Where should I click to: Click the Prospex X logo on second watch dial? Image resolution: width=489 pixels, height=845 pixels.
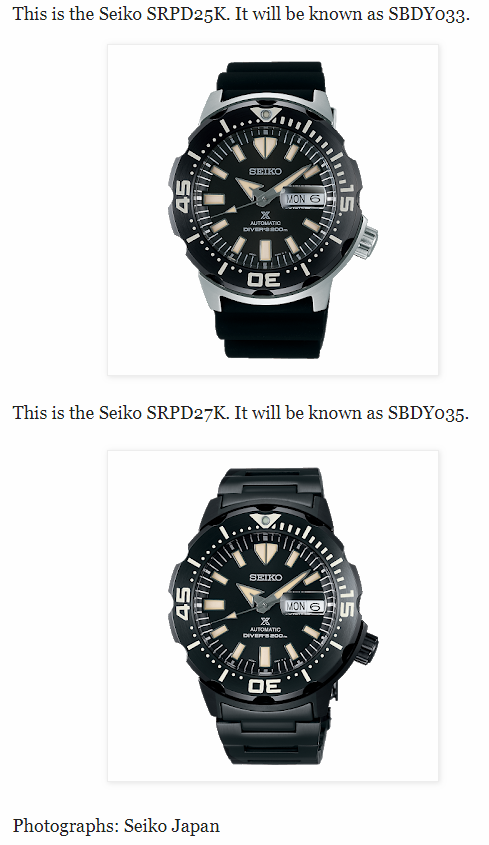click(x=265, y=621)
